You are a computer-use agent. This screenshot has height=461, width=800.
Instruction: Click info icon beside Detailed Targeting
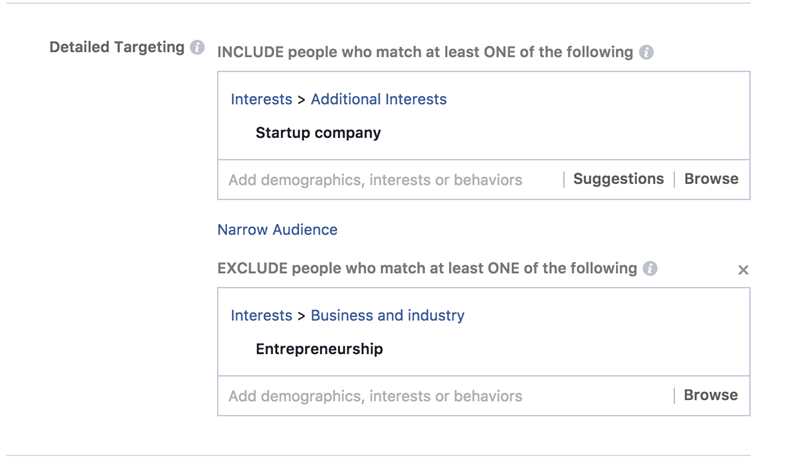(x=197, y=47)
